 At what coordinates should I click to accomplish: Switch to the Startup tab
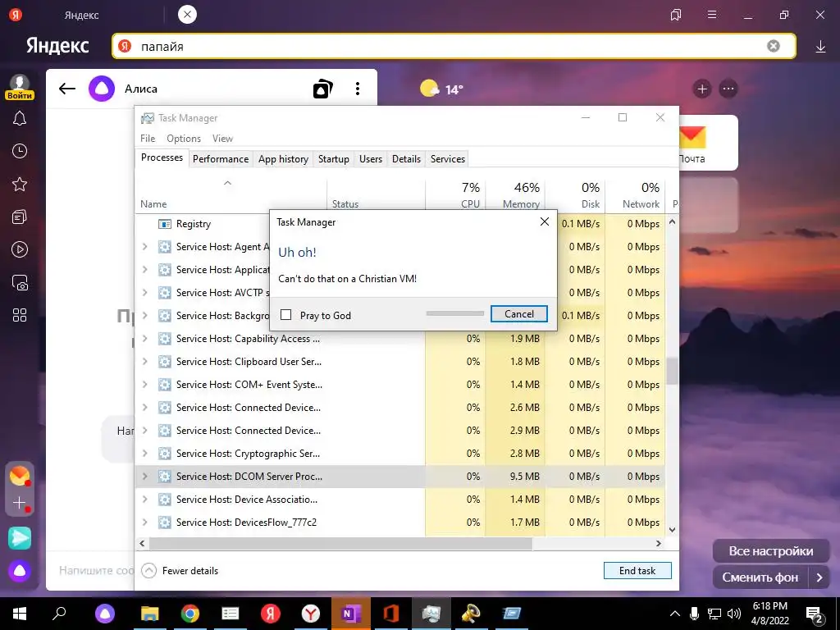tap(333, 159)
